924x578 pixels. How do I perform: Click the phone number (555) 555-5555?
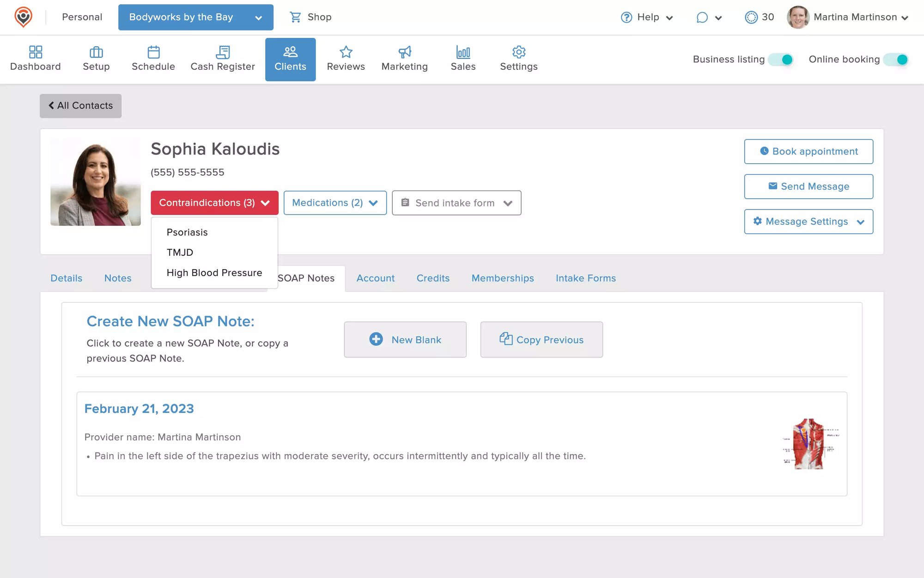188,172
